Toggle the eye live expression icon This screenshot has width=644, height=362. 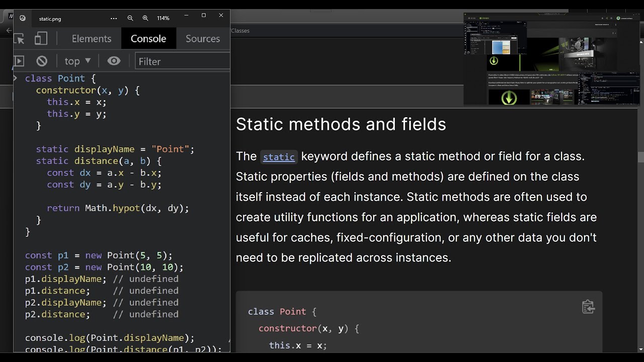(x=114, y=61)
